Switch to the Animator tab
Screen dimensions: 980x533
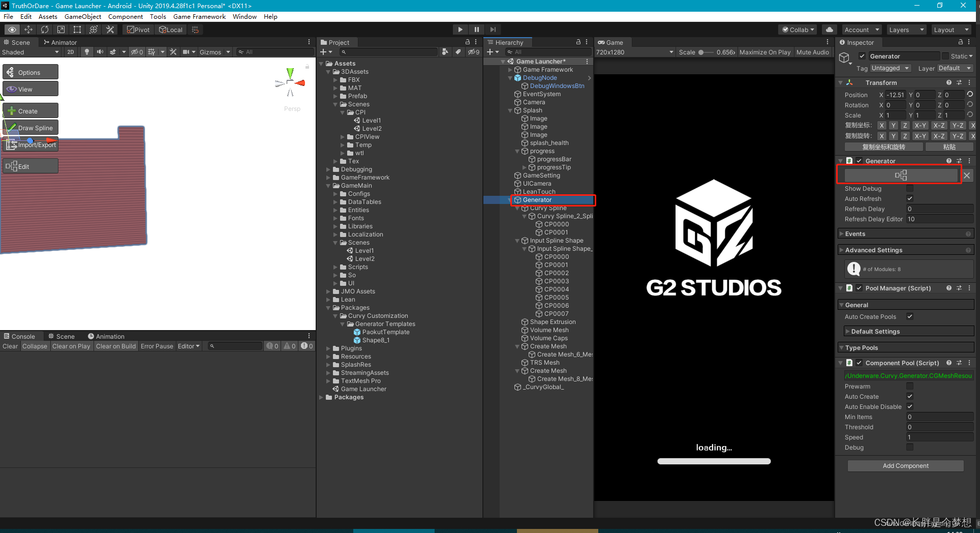[60, 42]
